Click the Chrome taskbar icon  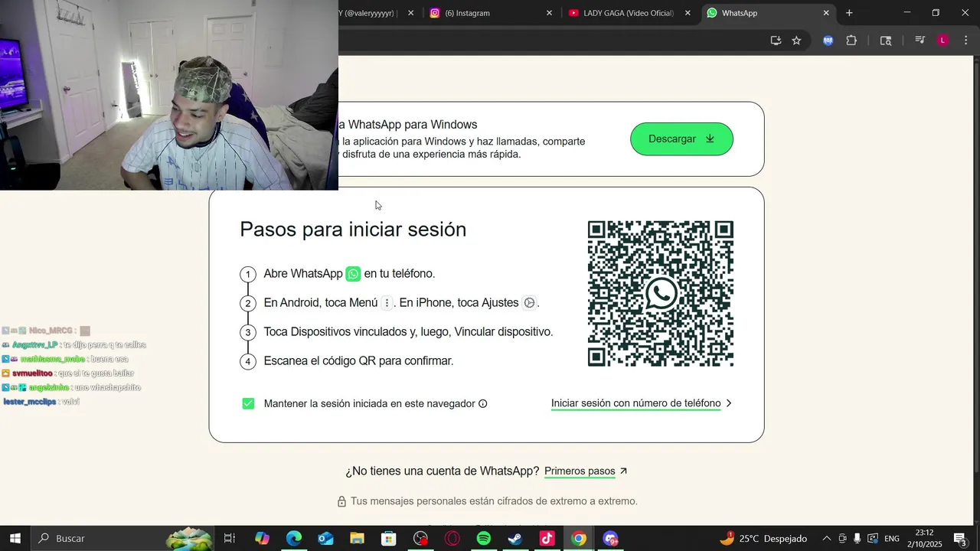click(579, 539)
